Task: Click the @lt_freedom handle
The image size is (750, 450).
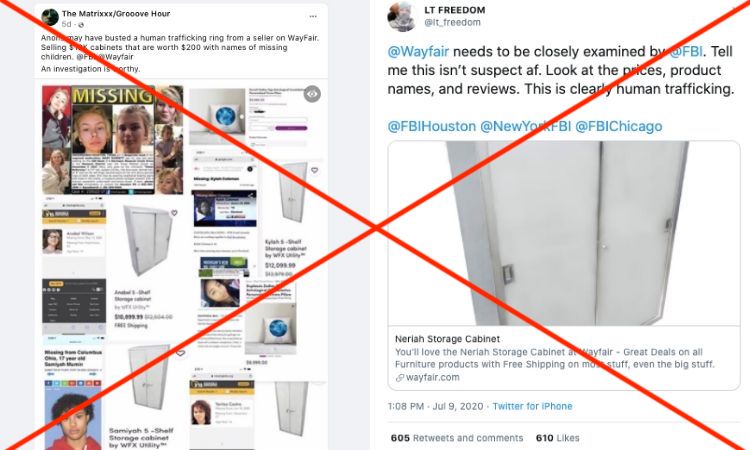Action: 452,22
